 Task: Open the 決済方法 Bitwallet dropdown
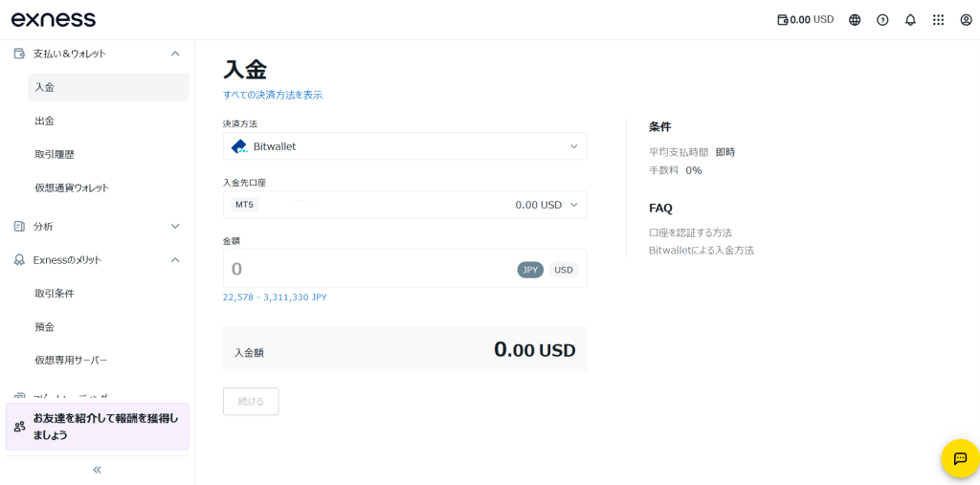(x=405, y=146)
